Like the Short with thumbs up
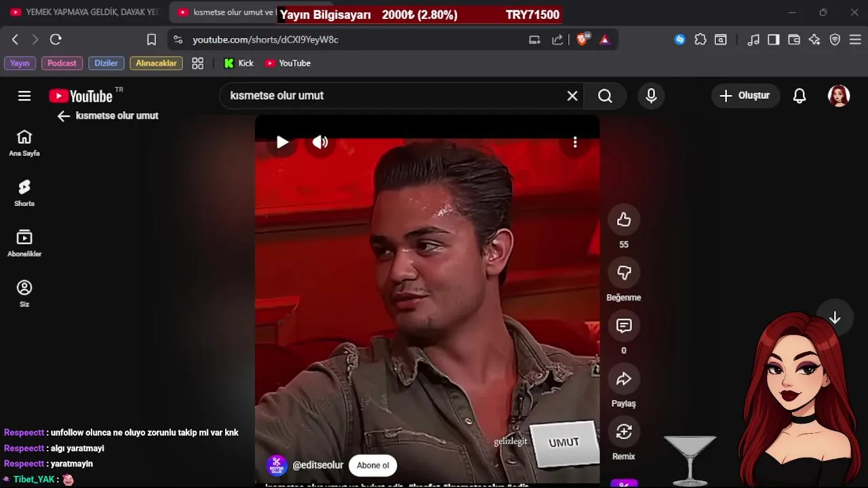Image resolution: width=868 pixels, height=488 pixels. tap(624, 220)
